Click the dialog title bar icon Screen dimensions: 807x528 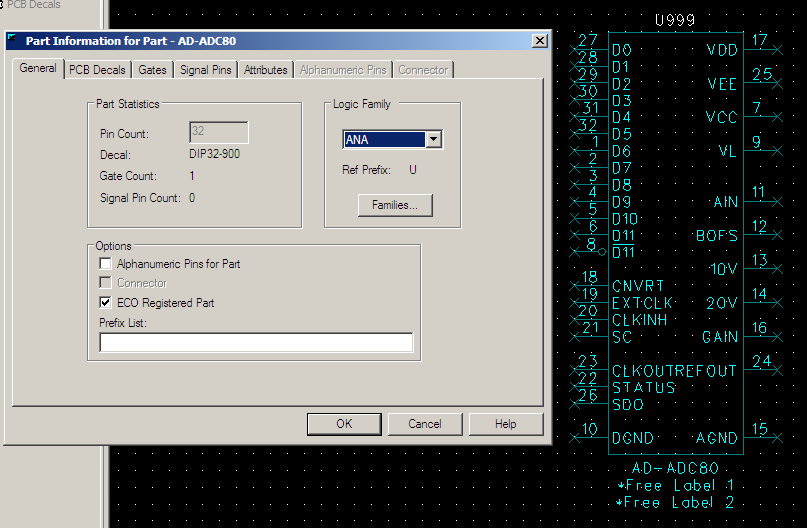[x=12, y=39]
